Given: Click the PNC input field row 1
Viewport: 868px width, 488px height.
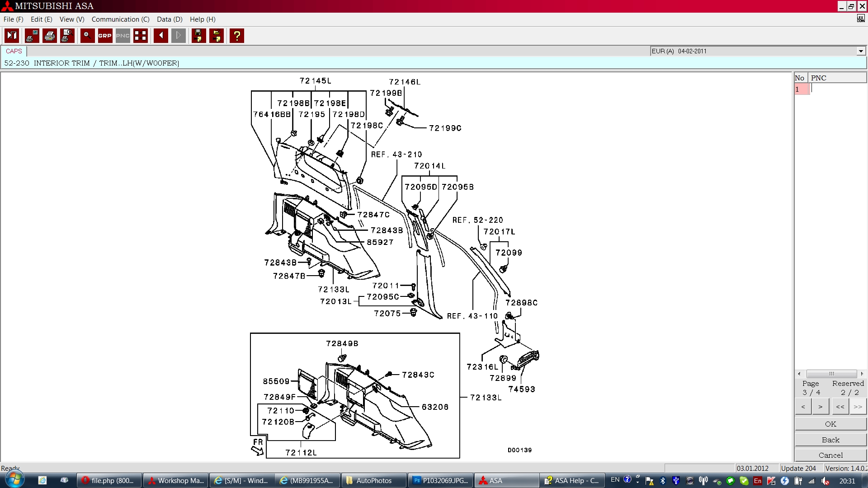Looking at the screenshot, I should pos(838,89).
